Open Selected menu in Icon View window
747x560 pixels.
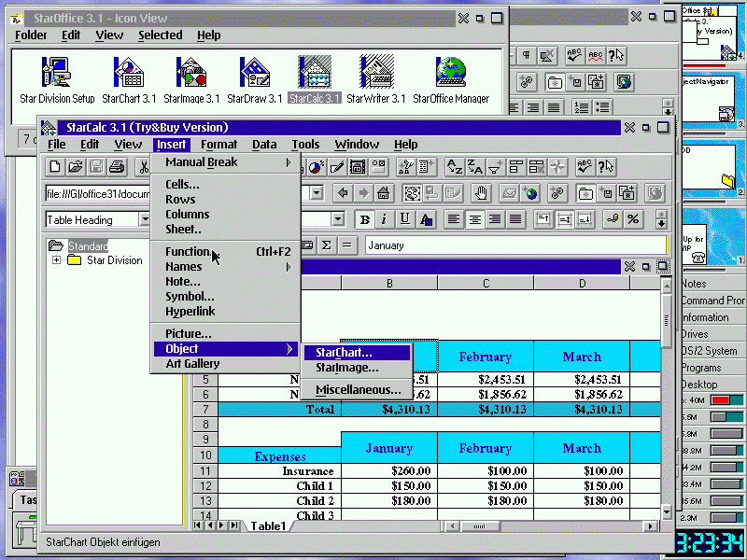click(161, 35)
